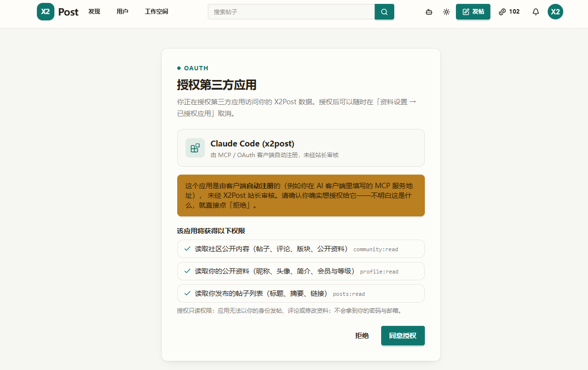Image resolution: width=588 pixels, height=370 pixels.
Task: Click the 未经站长审核 subtitle line
Action: (x=274, y=155)
